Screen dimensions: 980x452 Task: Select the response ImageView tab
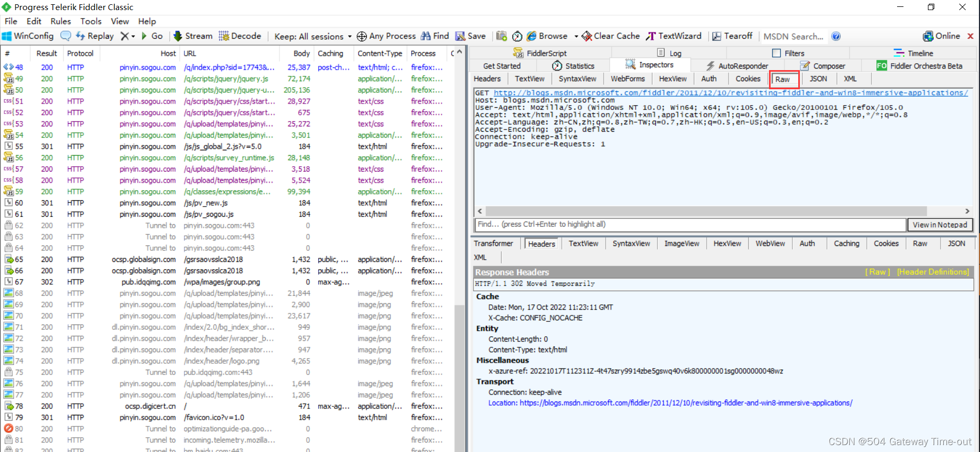click(x=682, y=243)
